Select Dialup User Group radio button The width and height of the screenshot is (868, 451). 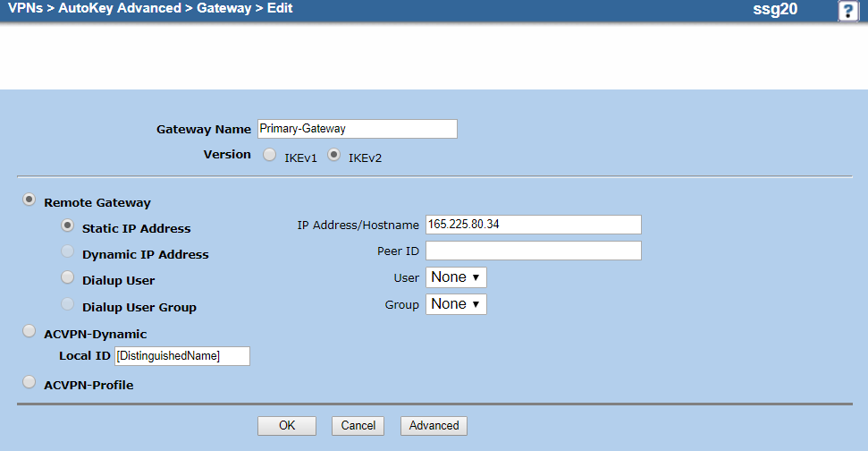[x=67, y=305]
